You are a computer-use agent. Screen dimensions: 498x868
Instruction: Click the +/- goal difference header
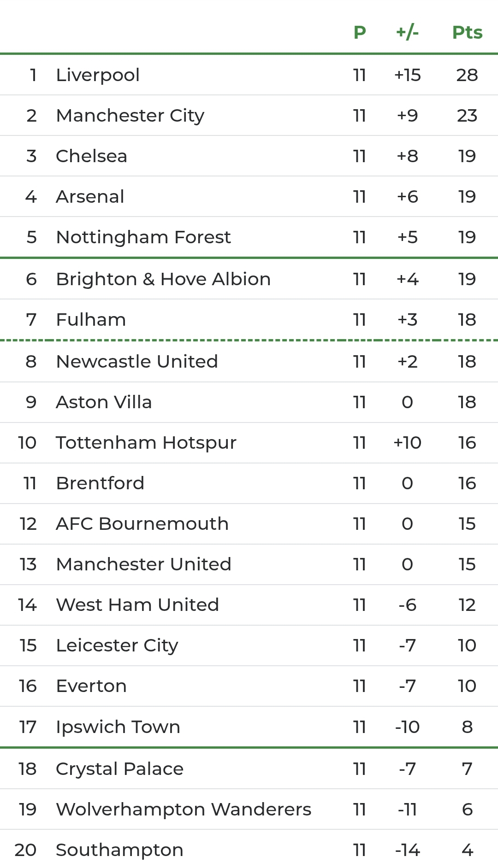click(x=407, y=32)
